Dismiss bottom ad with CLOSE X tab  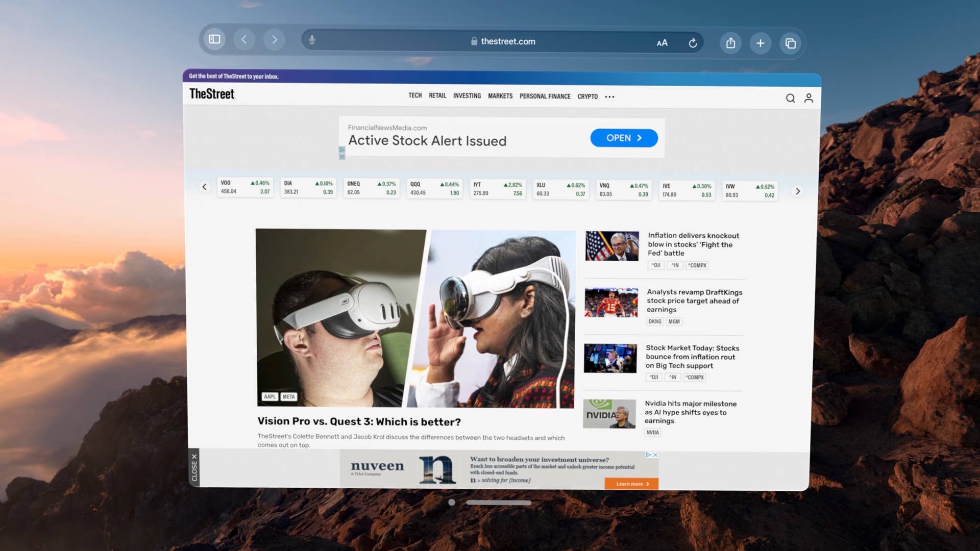pyautogui.click(x=194, y=467)
